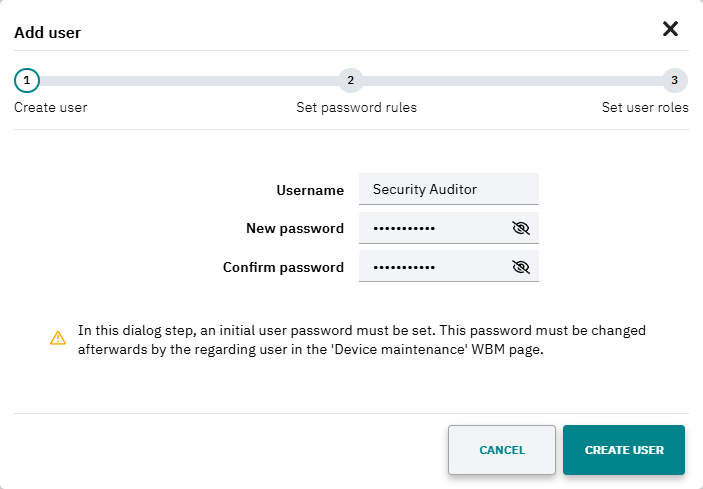Click the orange warning triangle icon
Screen dimensions: 703x489
tap(58, 338)
